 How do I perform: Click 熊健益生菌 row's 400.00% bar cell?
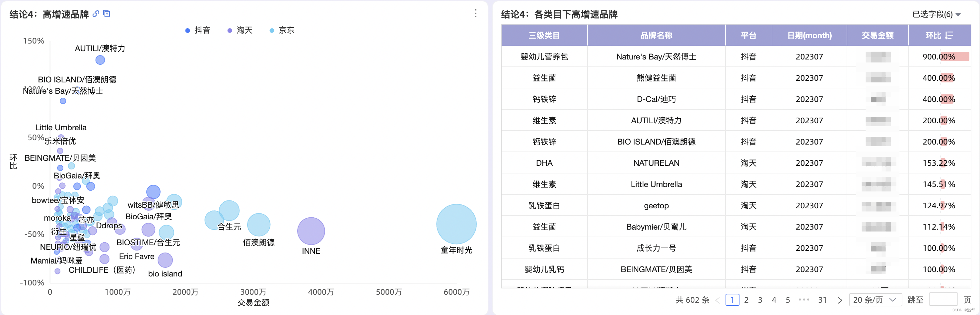(x=939, y=78)
